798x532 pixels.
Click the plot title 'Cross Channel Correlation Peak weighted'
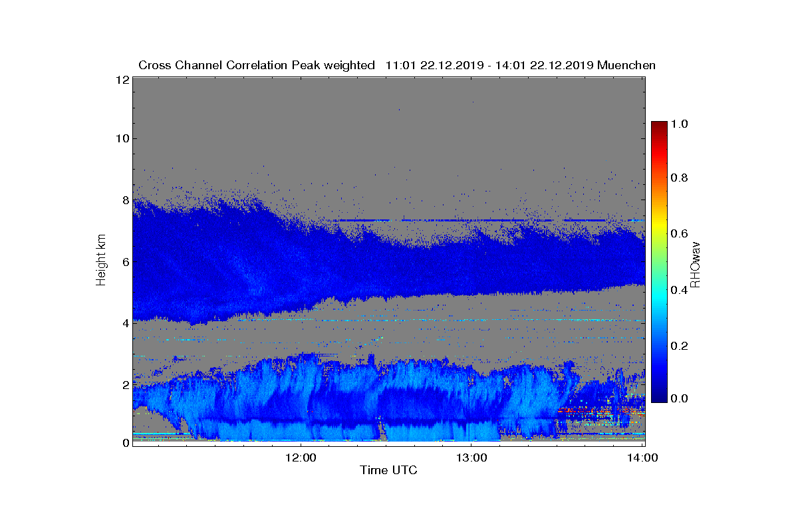coord(257,65)
